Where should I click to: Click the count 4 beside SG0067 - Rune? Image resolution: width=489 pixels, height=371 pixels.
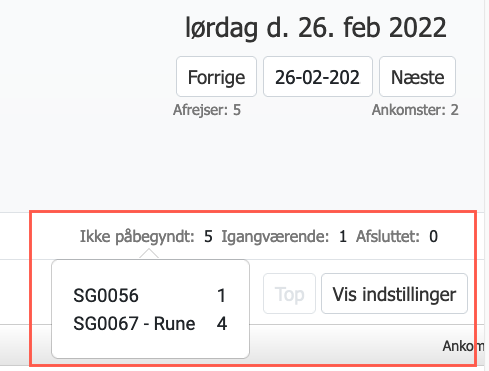pos(222,324)
